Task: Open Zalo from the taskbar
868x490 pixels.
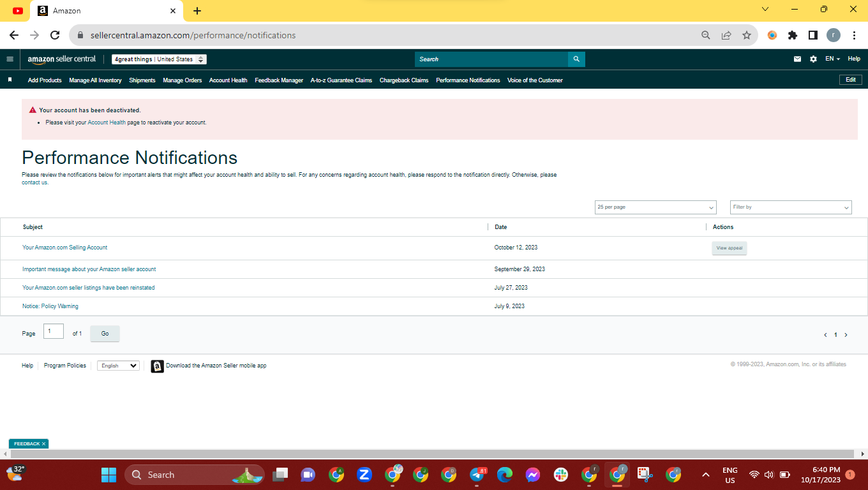Action: click(364, 475)
